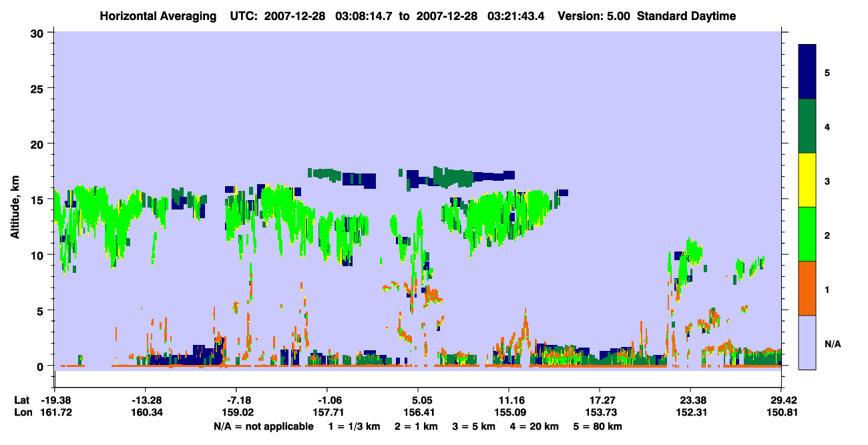This screenshot has width=868, height=445.
Task: Click the 'Lon' row label
Action: (22, 413)
